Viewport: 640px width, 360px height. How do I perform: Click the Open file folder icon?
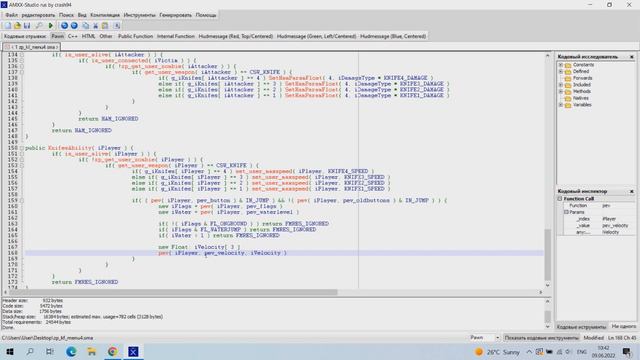click(17, 26)
